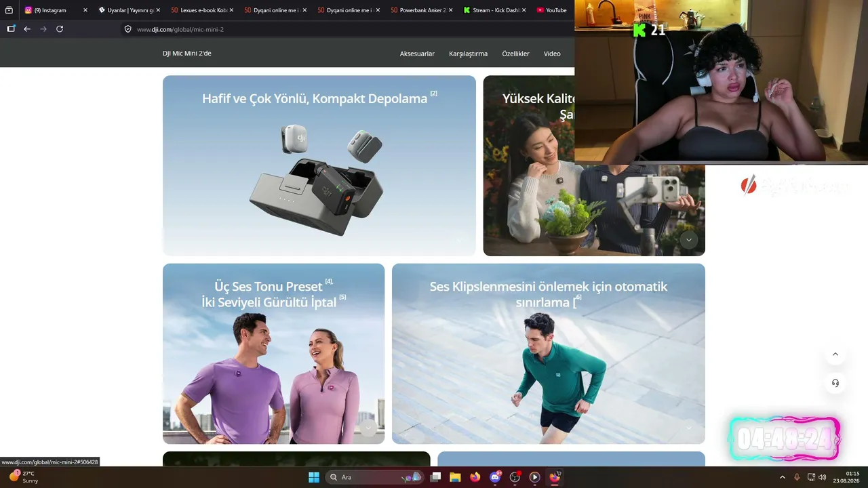Close the Lexues e-book tab
868x488 pixels.
231,10
